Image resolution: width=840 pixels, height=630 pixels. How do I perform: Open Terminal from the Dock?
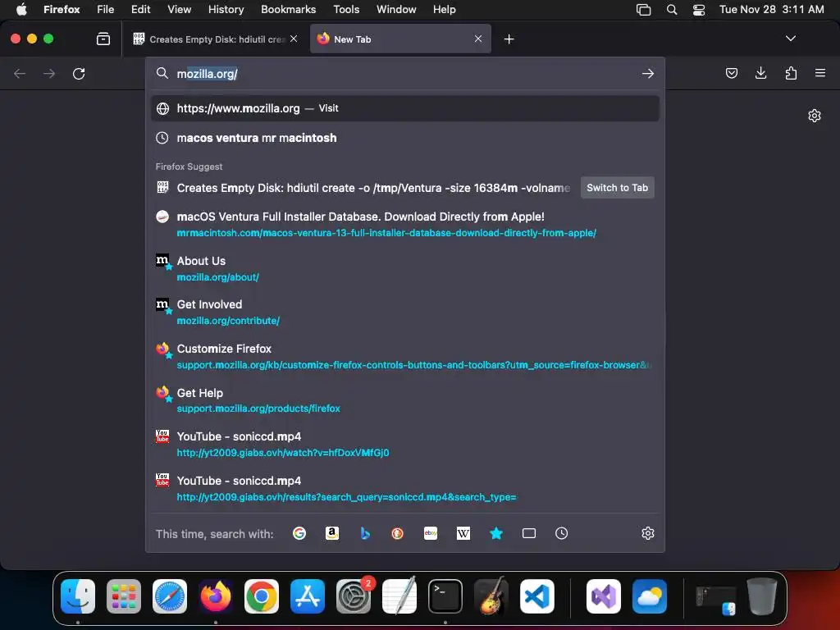click(445, 596)
